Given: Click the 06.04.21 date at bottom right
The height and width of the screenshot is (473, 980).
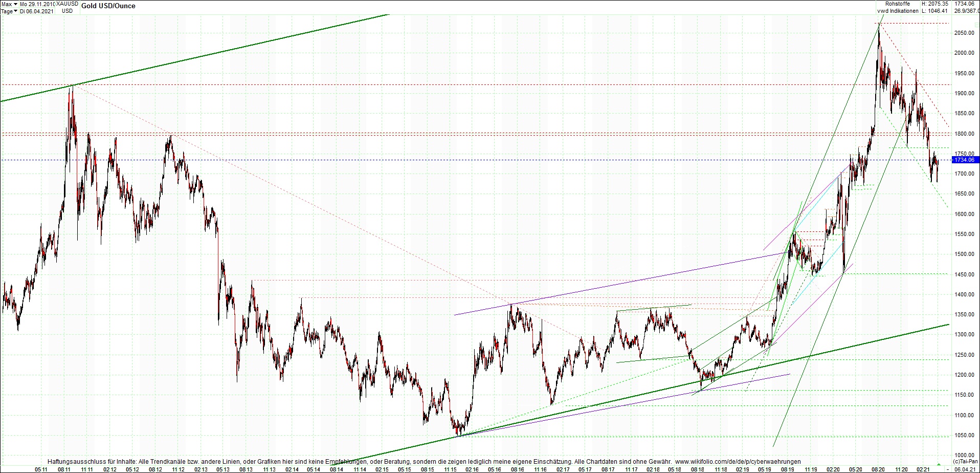Looking at the screenshot, I should tap(965, 469).
